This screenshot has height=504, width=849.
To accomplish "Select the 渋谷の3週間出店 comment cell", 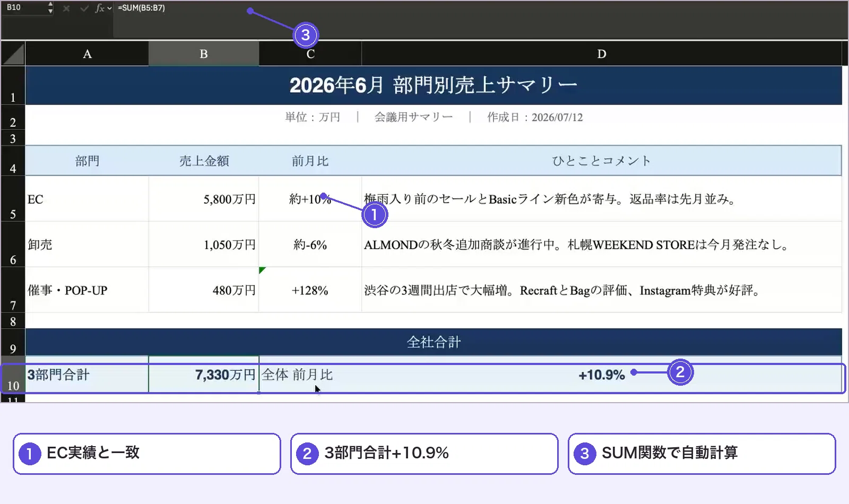I will pos(602,290).
